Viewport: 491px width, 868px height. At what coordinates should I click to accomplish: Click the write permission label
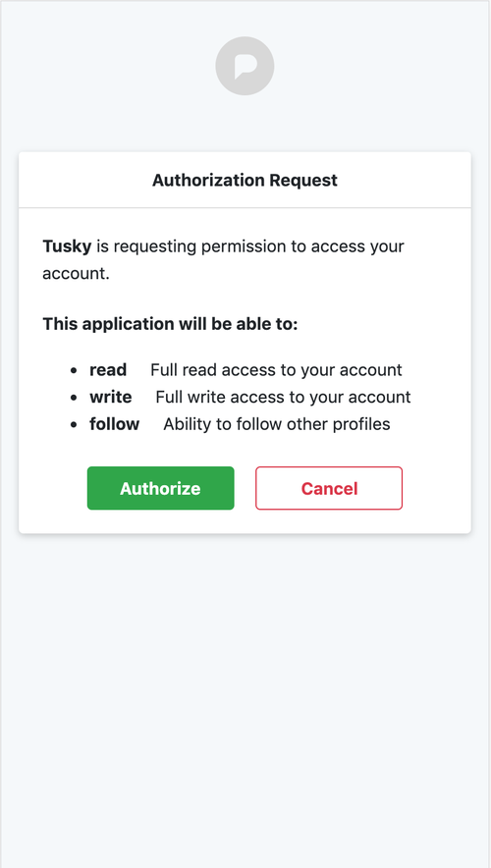[111, 397]
